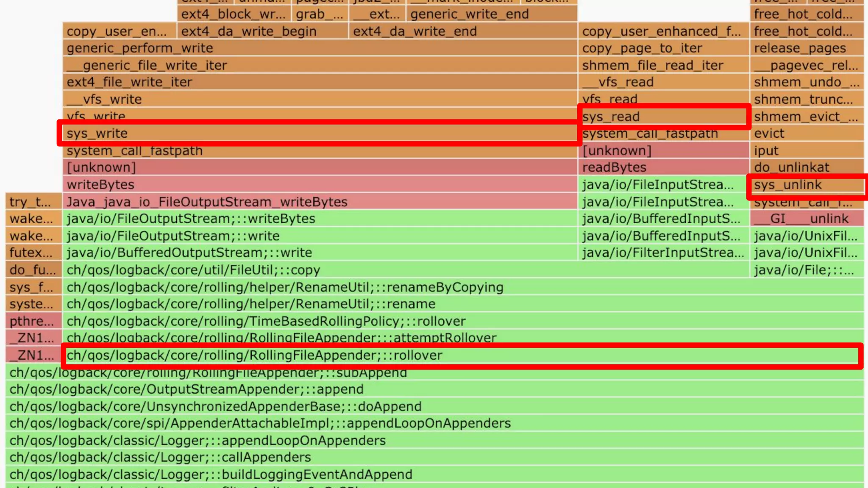The width and height of the screenshot is (868, 488).
Task: Select java/io/FileOutputStream;::writeBytes frame
Action: (x=320, y=219)
